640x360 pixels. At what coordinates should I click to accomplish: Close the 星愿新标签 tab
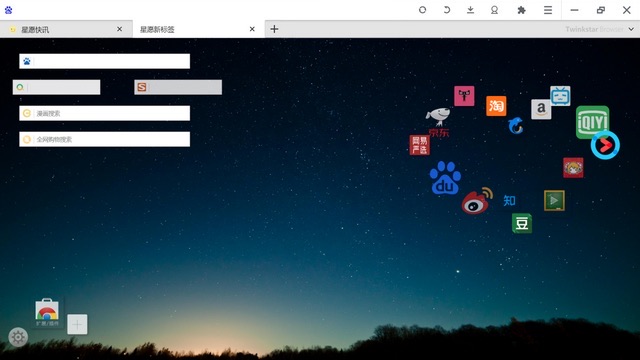pos(252,29)
